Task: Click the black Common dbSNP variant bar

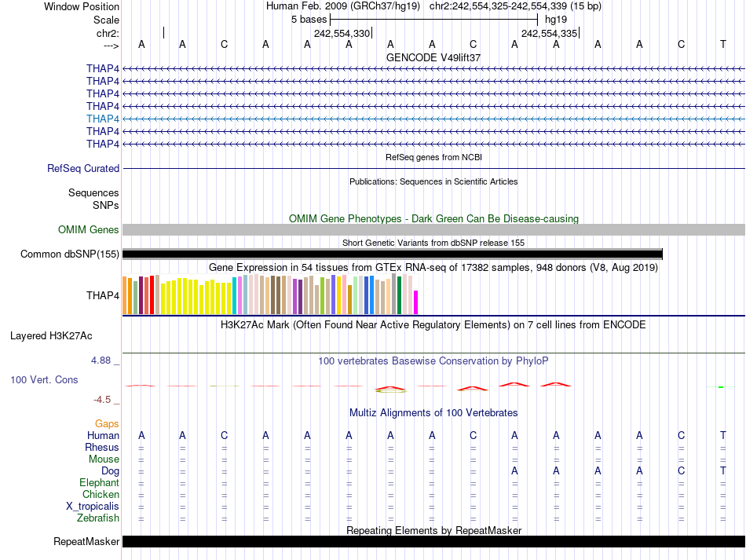Action: click(393, 254)
